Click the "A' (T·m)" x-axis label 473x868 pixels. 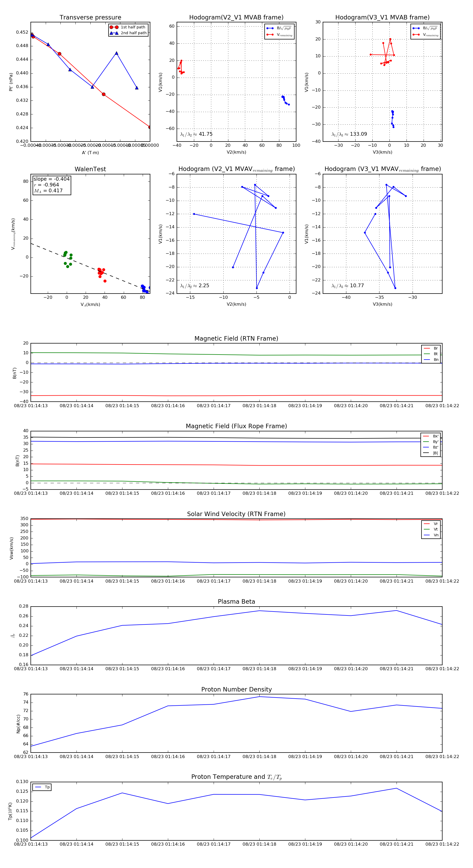pyautogui.click(x=90, y=153)
